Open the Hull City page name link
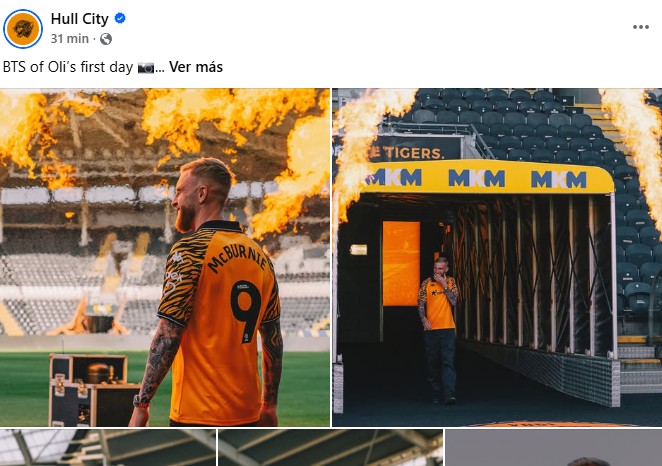 pos(80,19)
